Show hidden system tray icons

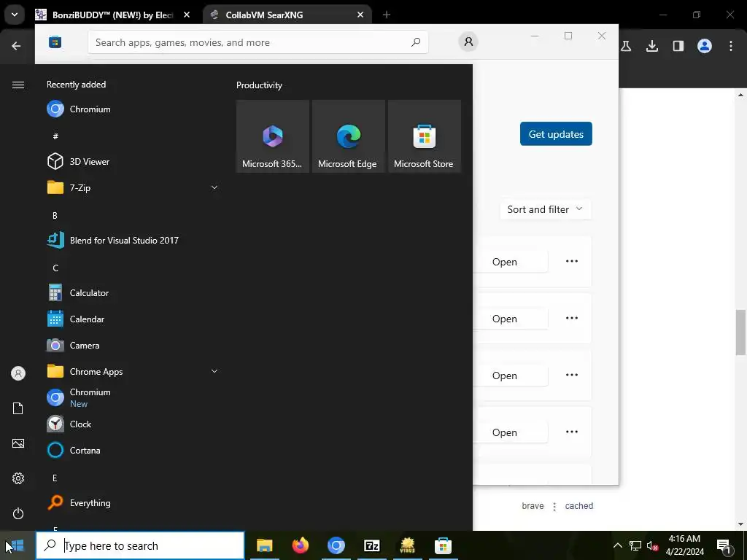(x=617, y=545)
